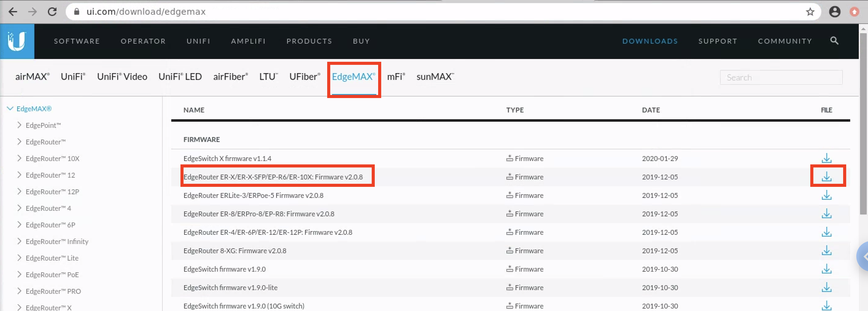Expand EdgeRouter™ Infinity in the sidebar
The width and height of the screenshot is (868, 311).
click(x=19, y=241)
